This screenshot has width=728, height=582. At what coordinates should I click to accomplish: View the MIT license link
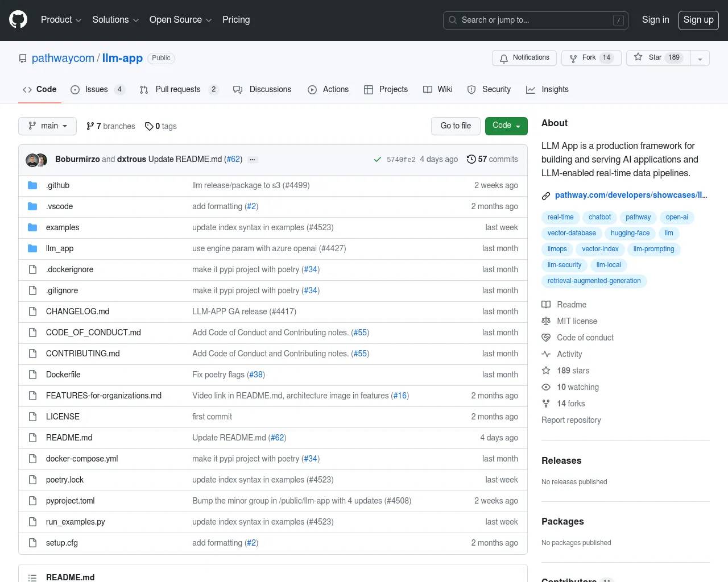569,321
